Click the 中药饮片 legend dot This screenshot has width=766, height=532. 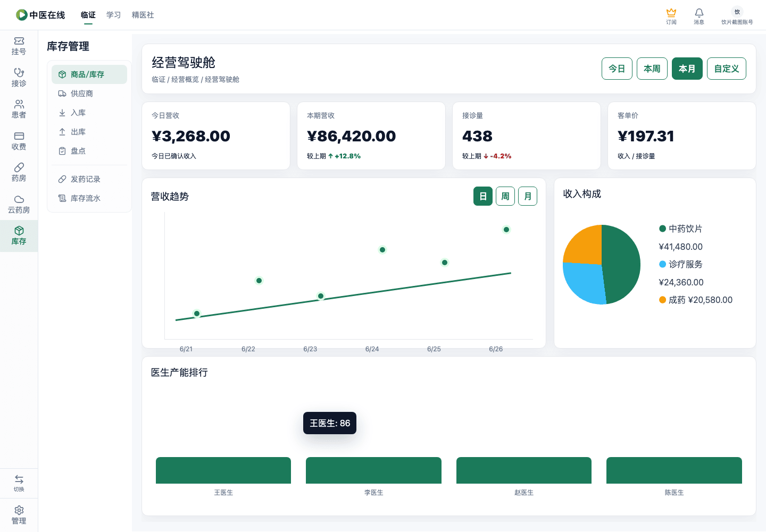point(663,229)
